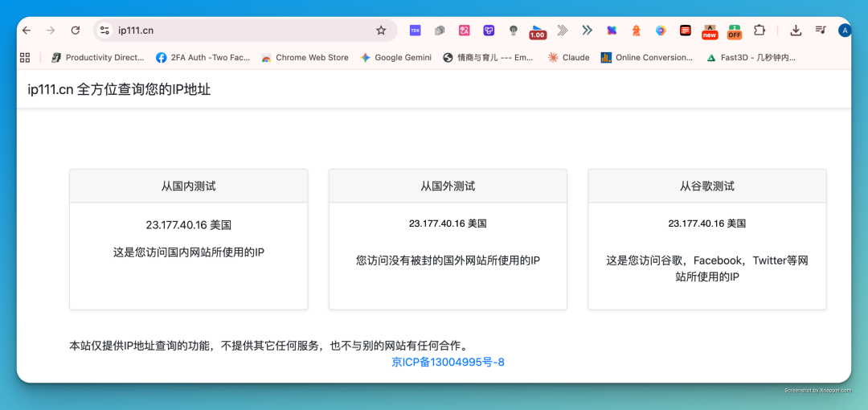This screenshot has height=410, width=868.
Task: Click the IP address under 从国内测试
Action: tap(188, 225)
